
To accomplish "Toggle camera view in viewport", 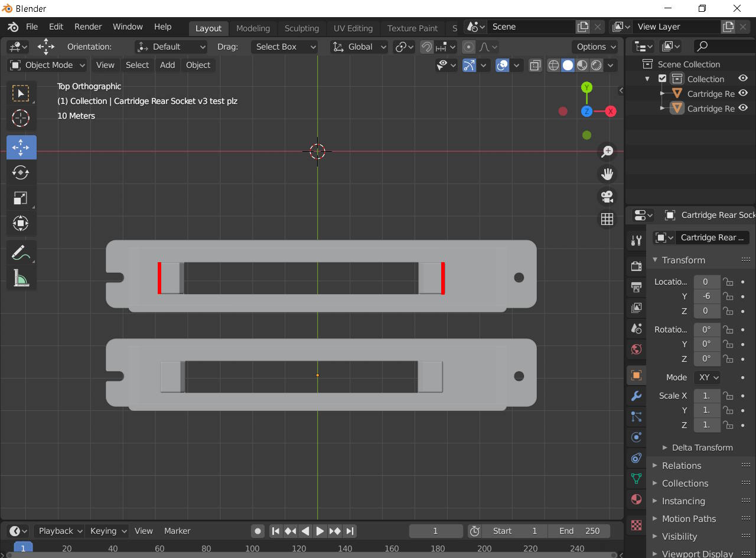I will tap(607, 196).
